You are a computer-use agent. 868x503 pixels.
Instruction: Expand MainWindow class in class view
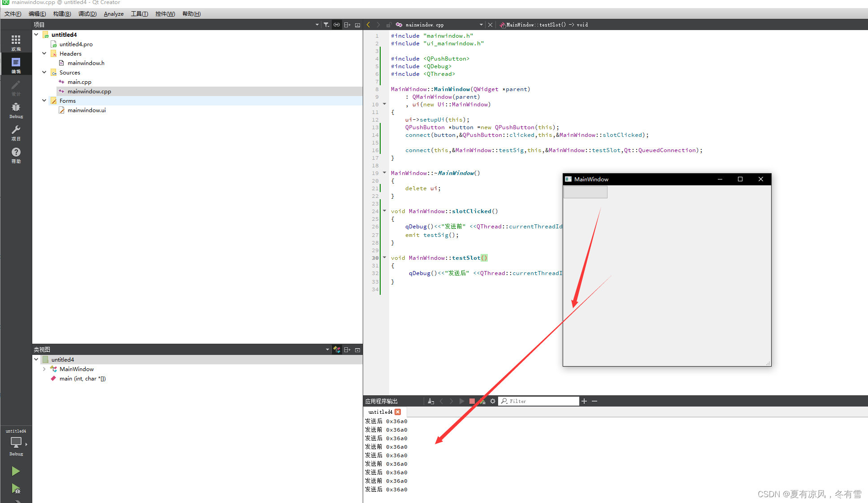(44, 369)
